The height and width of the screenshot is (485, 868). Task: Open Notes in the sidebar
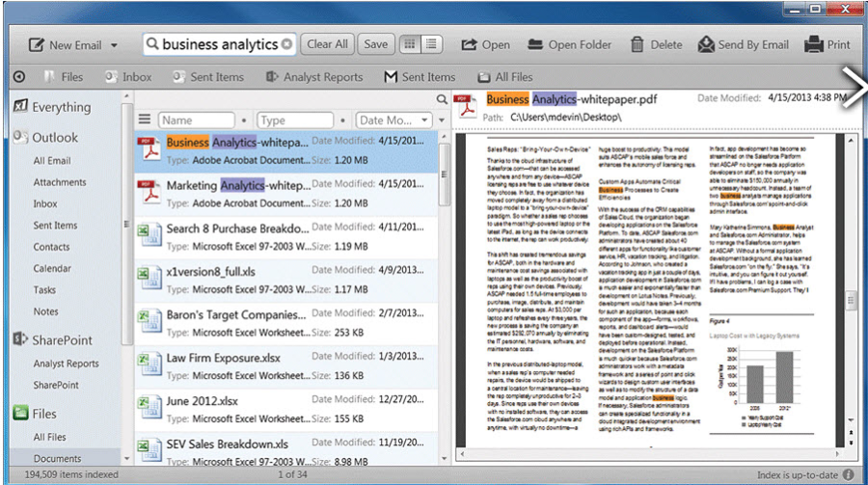pos(45,311)
